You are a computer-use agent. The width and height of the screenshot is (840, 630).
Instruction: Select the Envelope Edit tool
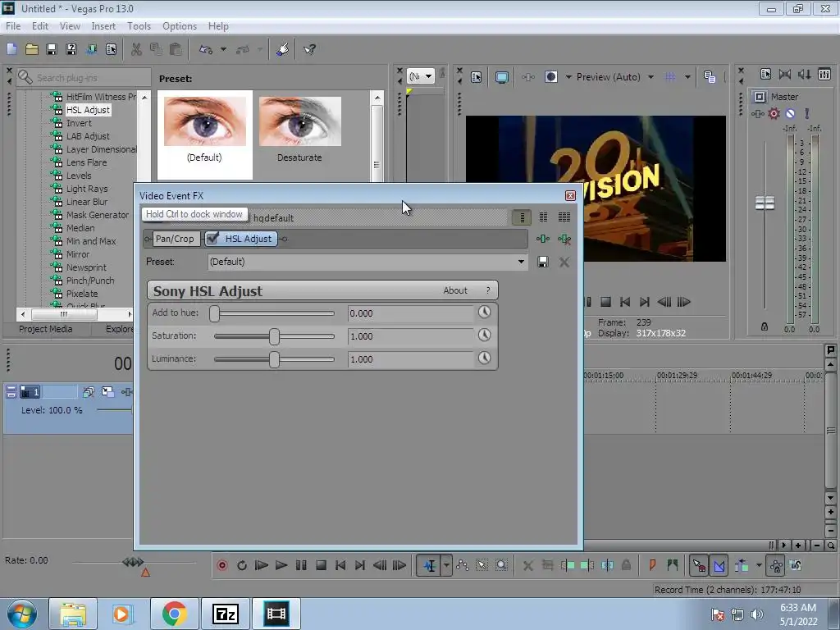463,565
